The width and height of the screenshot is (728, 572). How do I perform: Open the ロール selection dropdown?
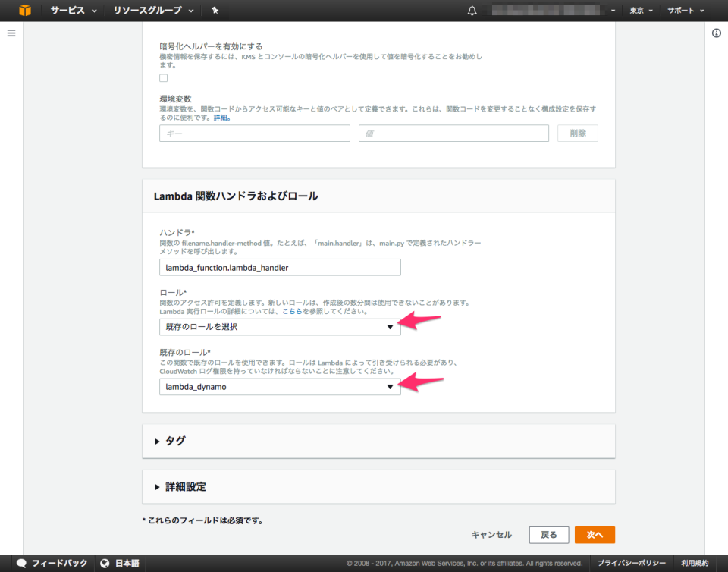point(279,326)
